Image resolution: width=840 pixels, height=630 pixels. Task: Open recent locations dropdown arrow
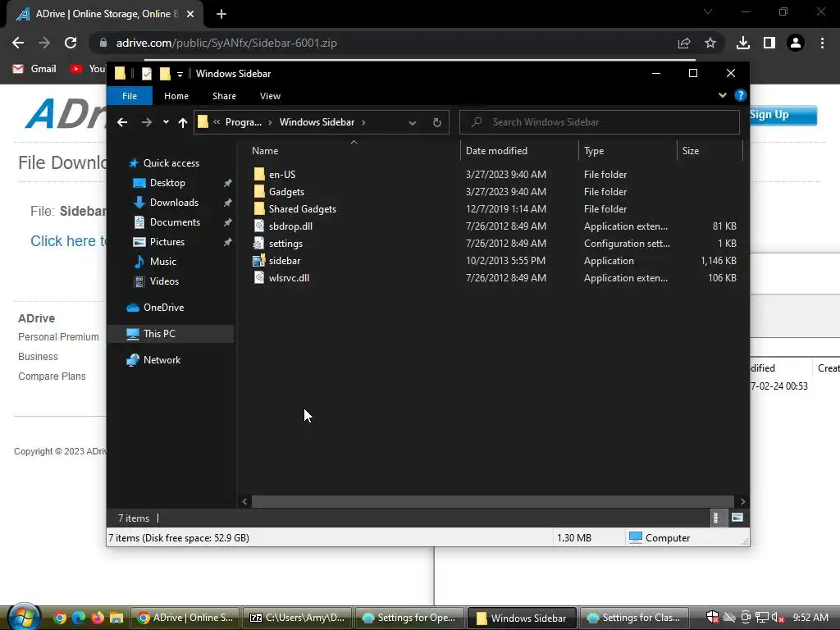(166, 122)
